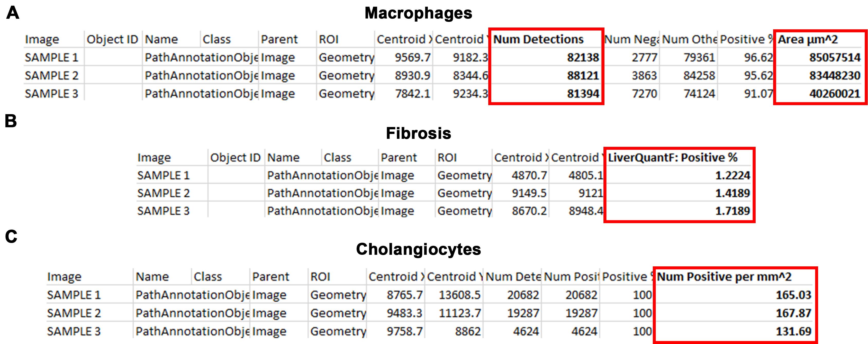Select Centroid X value 4870.7 in Fibrosis
This screenshot has width=868, height=344.
(529, 176)
